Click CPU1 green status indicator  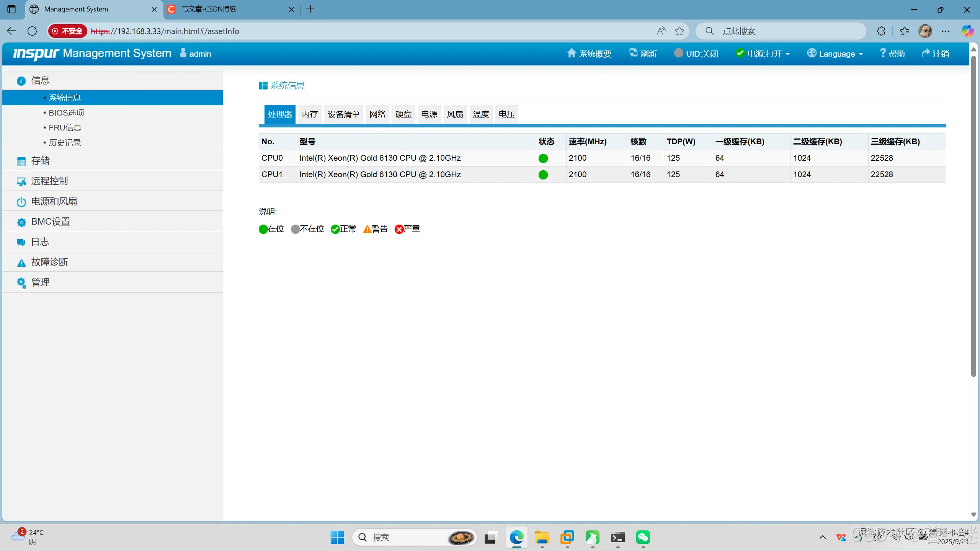[543, 175]
